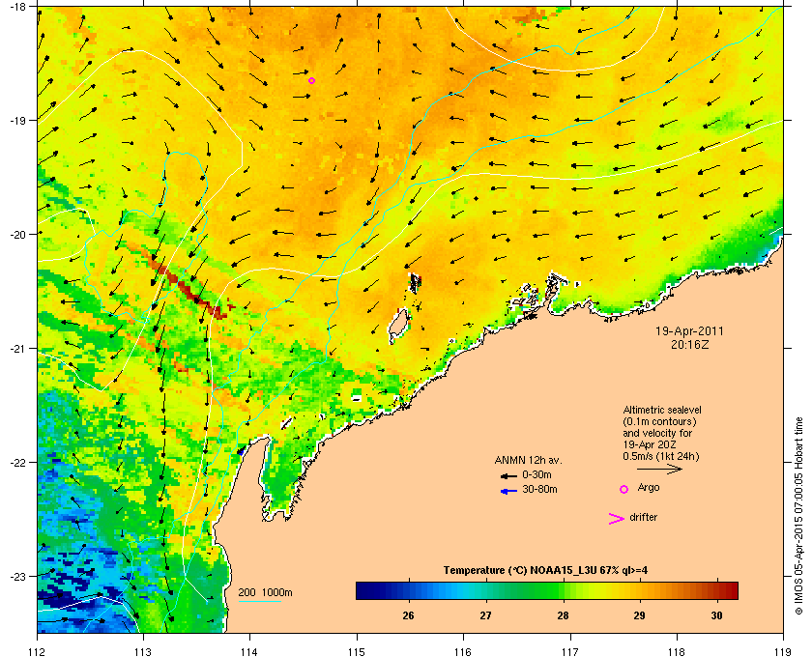The image size is (812, 657).
Task: Click the '19-Apr 20Z' velocity date text
Action: point(650,444)
